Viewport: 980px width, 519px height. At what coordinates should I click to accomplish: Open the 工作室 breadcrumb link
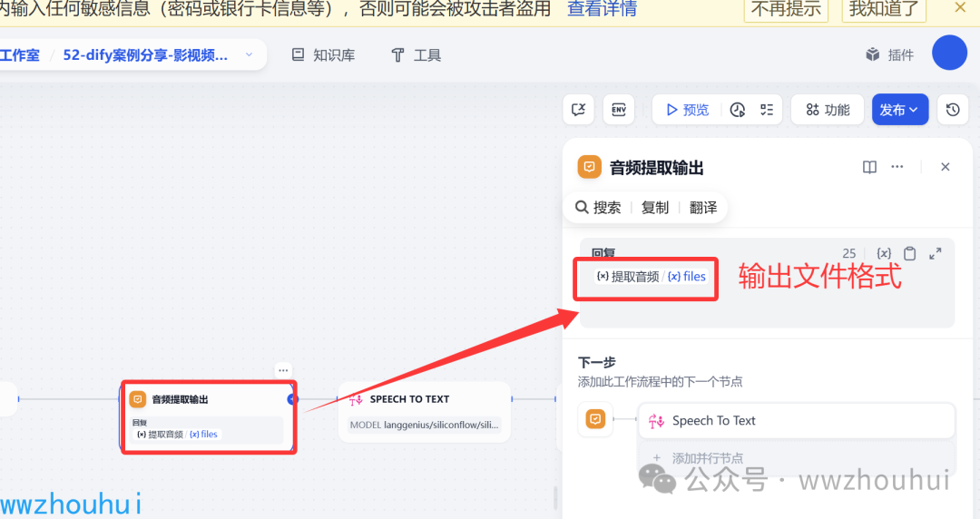click(20, 55)
